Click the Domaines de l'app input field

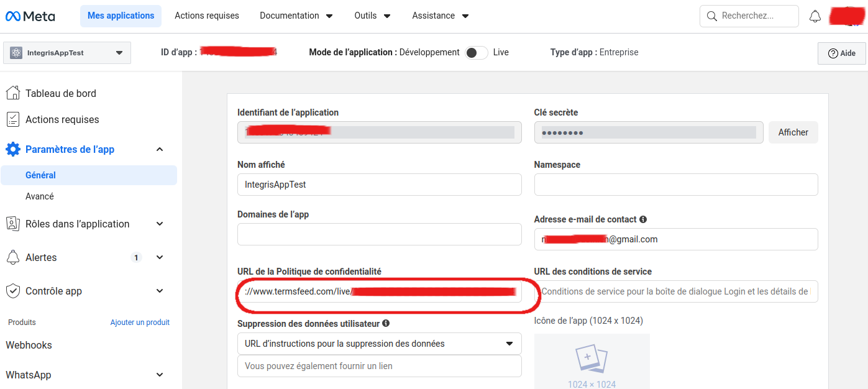coord(380,234)
